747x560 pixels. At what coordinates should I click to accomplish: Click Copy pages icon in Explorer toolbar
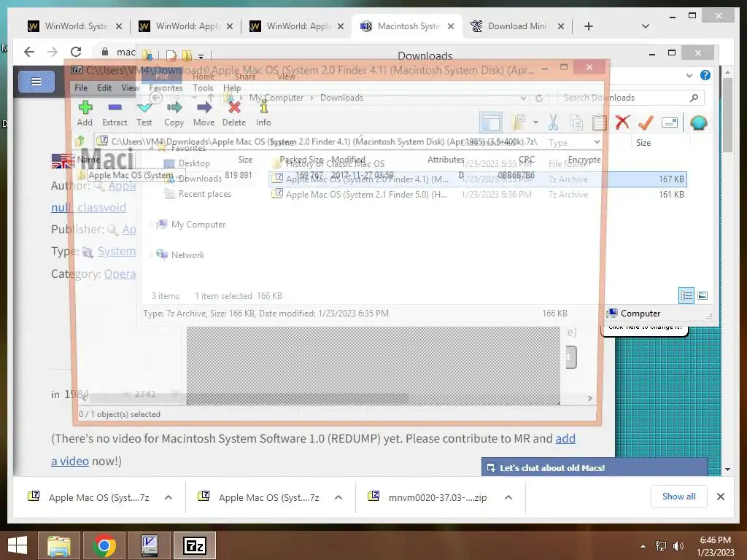(576, 122)
